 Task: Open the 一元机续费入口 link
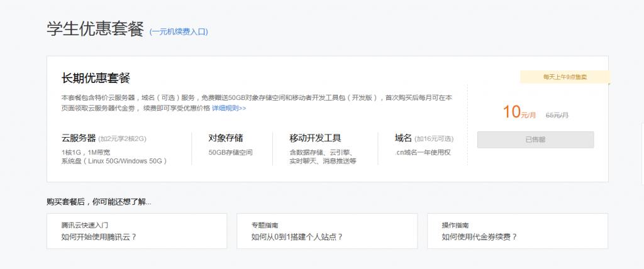[179, 32]
